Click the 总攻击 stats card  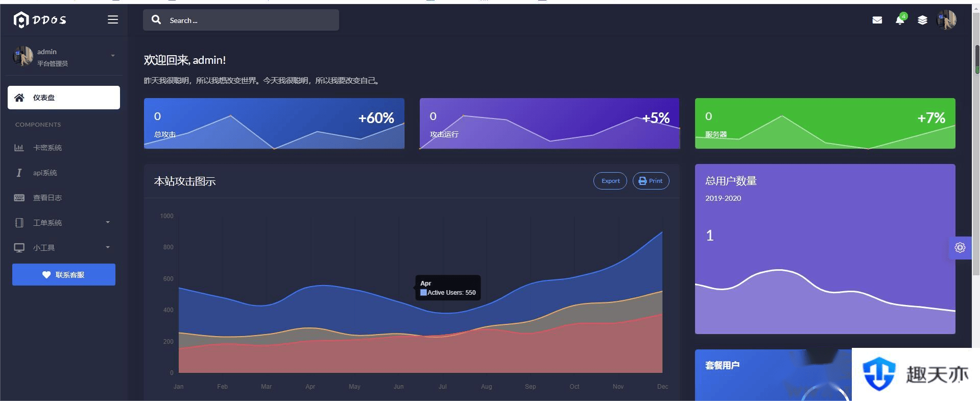[x=274, y=124]
